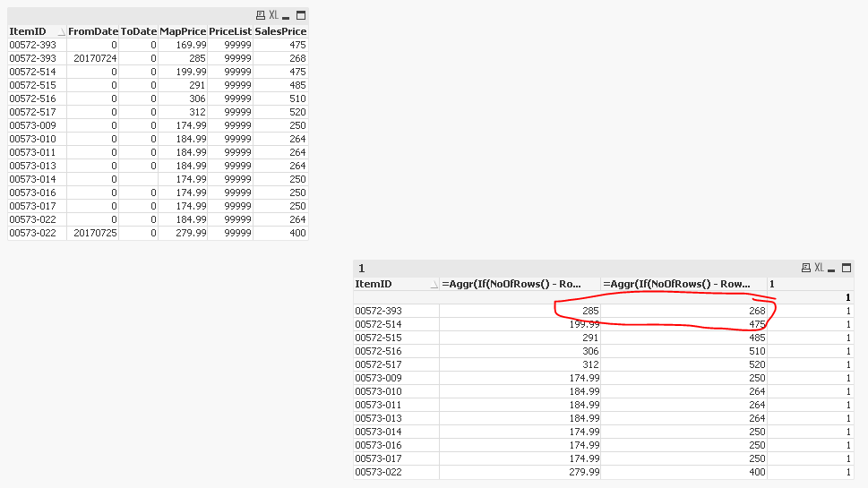Click value 268 in bottom chart

[683, 311]
